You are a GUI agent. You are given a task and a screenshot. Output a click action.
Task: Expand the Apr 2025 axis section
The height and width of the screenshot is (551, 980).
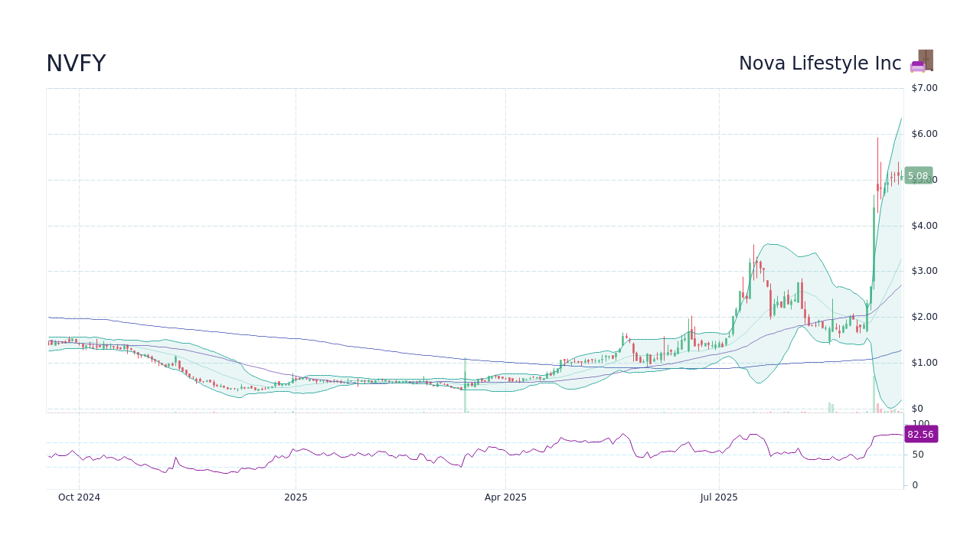point(505,497)
